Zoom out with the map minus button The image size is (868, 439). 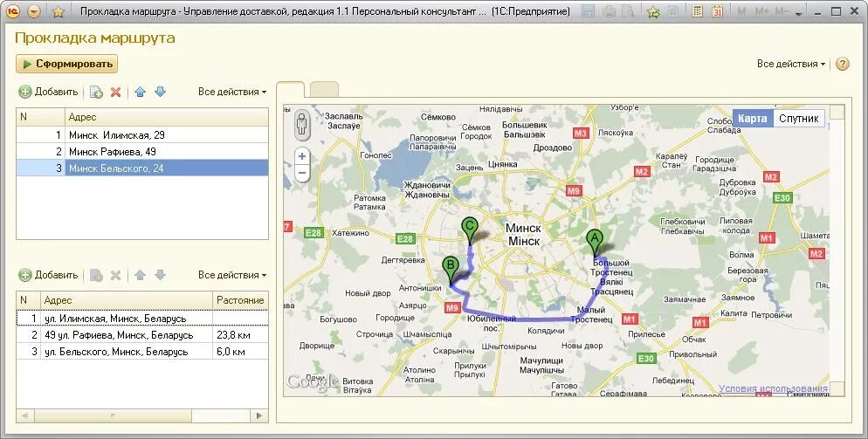point(302,173)
